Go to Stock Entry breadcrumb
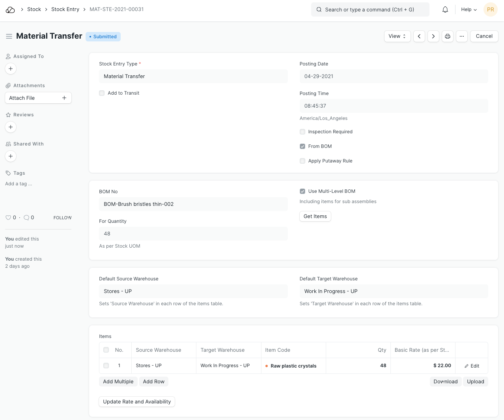Viewport: 504px width, 420px height. point(65,9)
